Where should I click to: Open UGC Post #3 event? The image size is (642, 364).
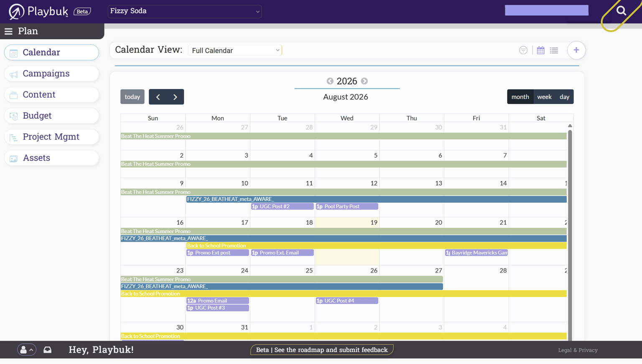[217, 308]
